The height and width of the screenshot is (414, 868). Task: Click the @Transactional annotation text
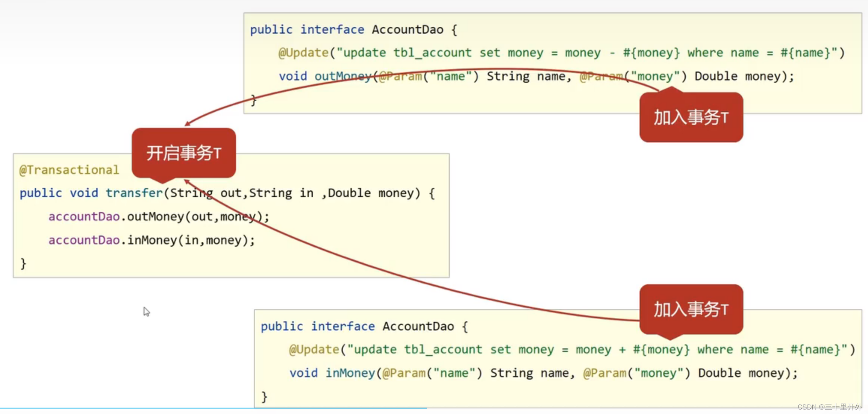69,170
